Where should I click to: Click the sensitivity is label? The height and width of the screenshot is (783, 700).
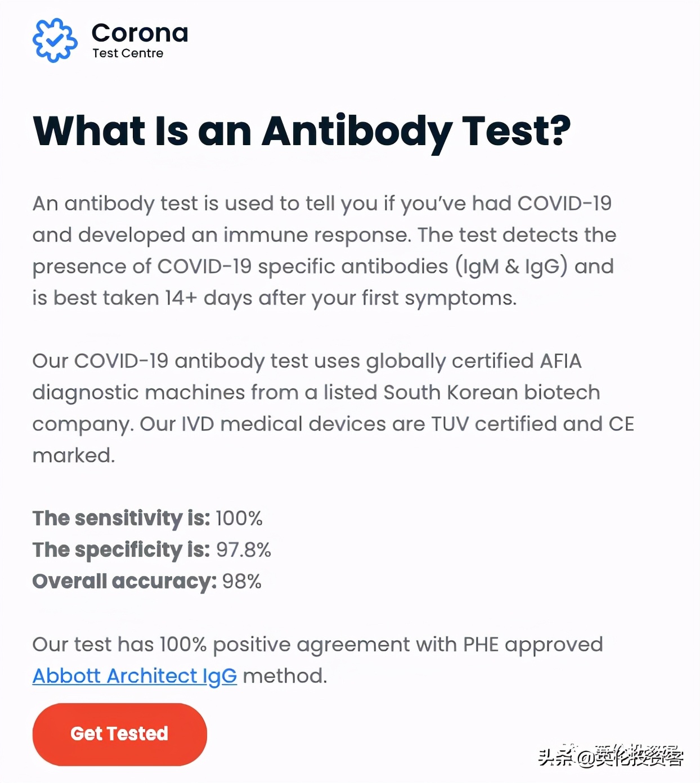121,518
